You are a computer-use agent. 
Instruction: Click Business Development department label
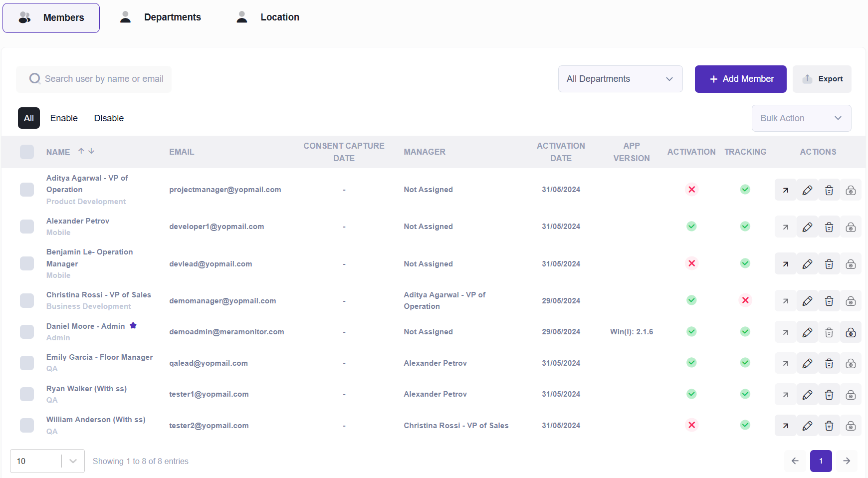[89, 306]
